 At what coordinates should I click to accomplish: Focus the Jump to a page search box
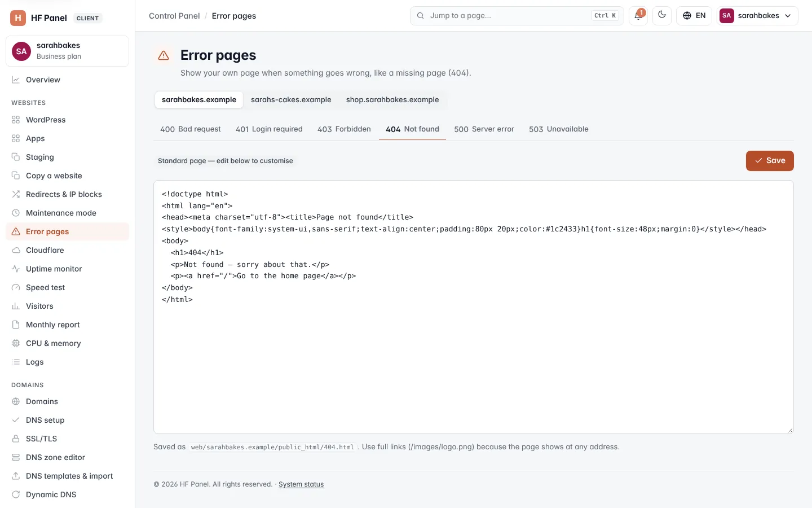(x=517, y=16)
